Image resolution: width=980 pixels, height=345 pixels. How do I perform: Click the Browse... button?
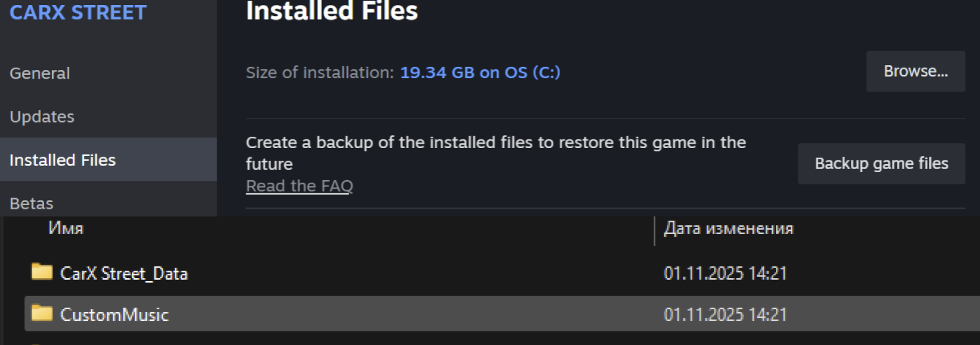pos(915,71)
